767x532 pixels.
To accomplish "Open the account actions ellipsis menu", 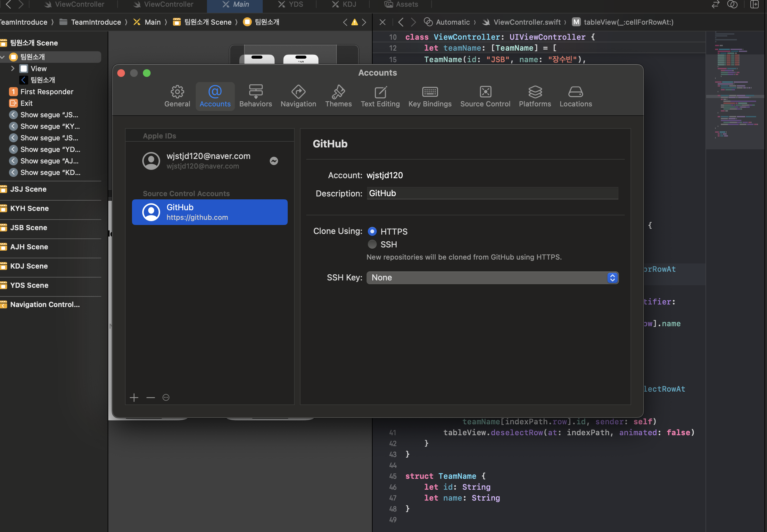I will point(166,397).
